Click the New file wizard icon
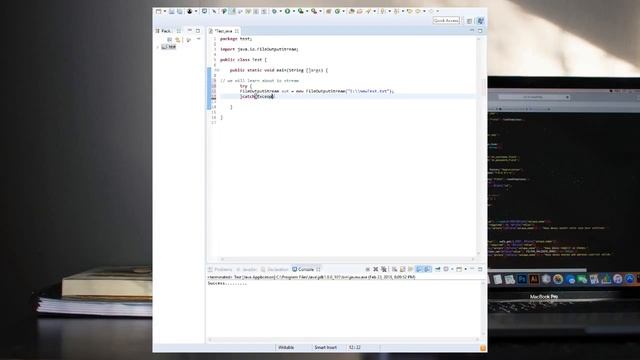This screenshot has width=640, height=360. click(x=158, y=11)
